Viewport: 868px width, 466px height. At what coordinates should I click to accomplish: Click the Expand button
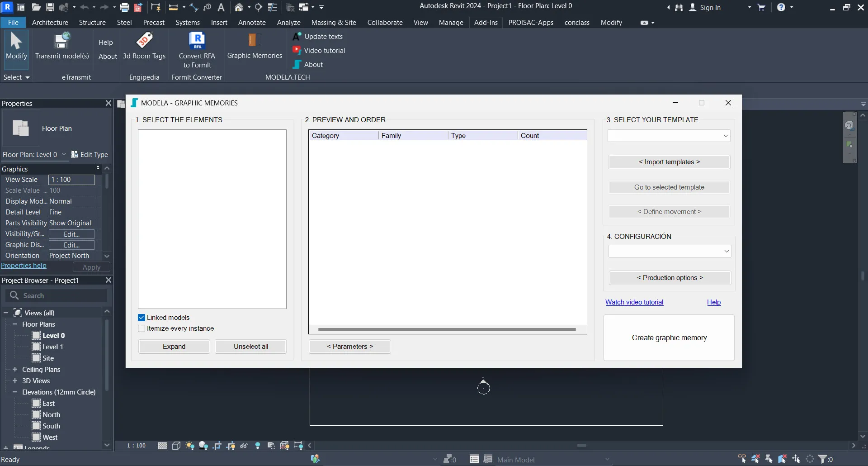[174, 347]
